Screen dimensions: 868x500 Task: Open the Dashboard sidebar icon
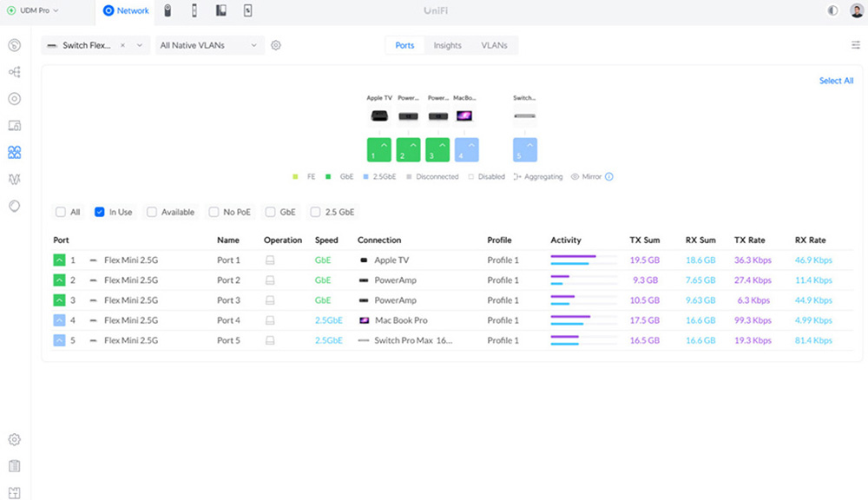(15, 45)
